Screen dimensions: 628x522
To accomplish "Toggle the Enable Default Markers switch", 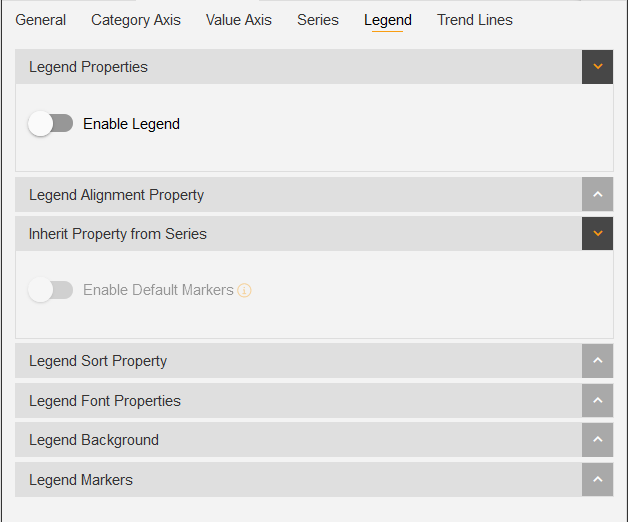I will (x=50, y=290).
